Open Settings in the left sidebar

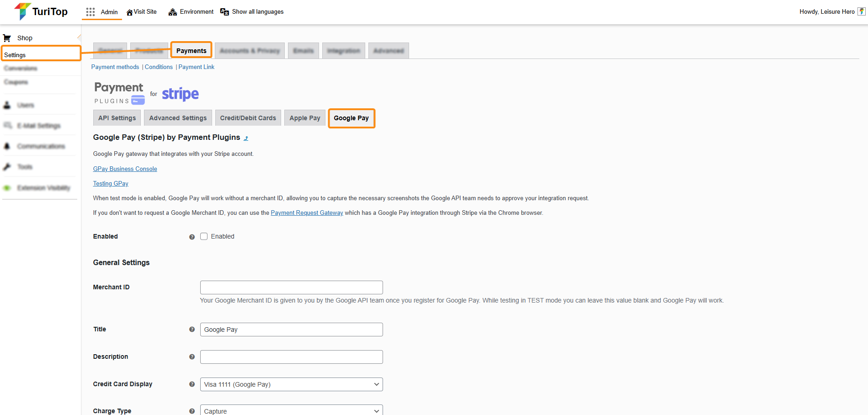click(x=15, y=55)
